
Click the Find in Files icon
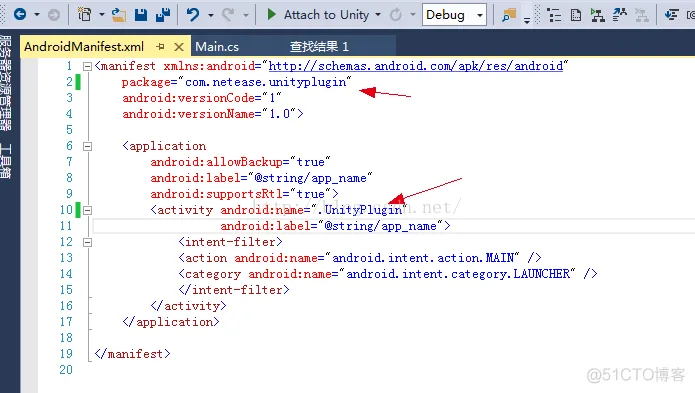coord(509,15)
